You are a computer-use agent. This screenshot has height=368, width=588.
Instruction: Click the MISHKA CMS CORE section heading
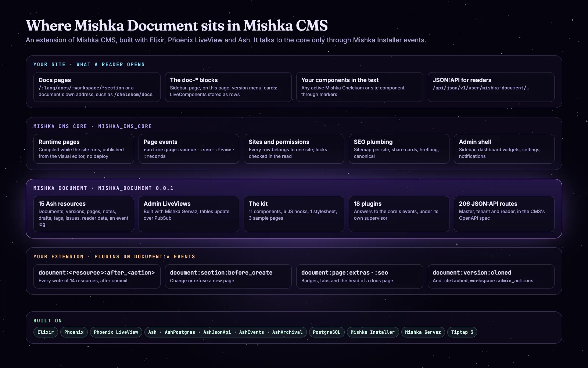pyautogui.click(x=93, y=126)
